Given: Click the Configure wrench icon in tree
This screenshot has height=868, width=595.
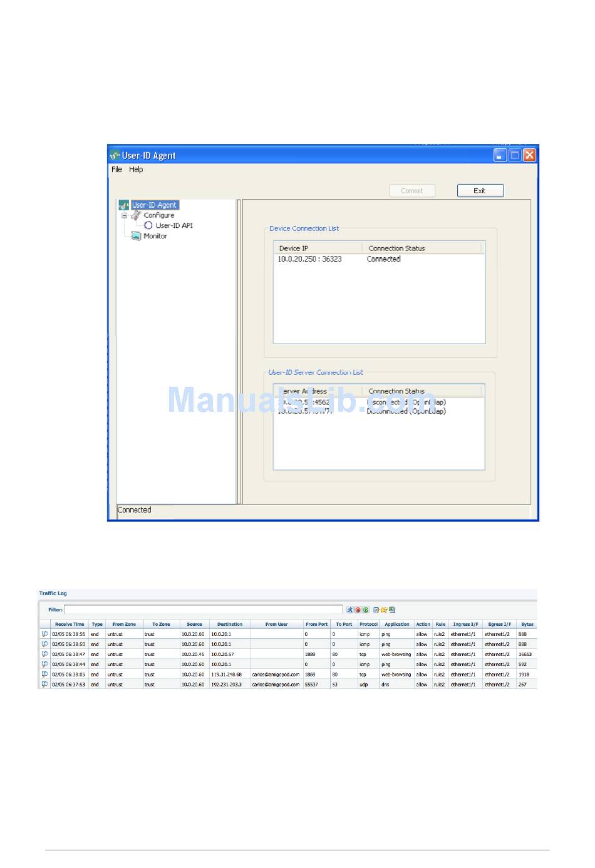Looking at the screenshot, I should pyautogui.click(x=136, y=215).
